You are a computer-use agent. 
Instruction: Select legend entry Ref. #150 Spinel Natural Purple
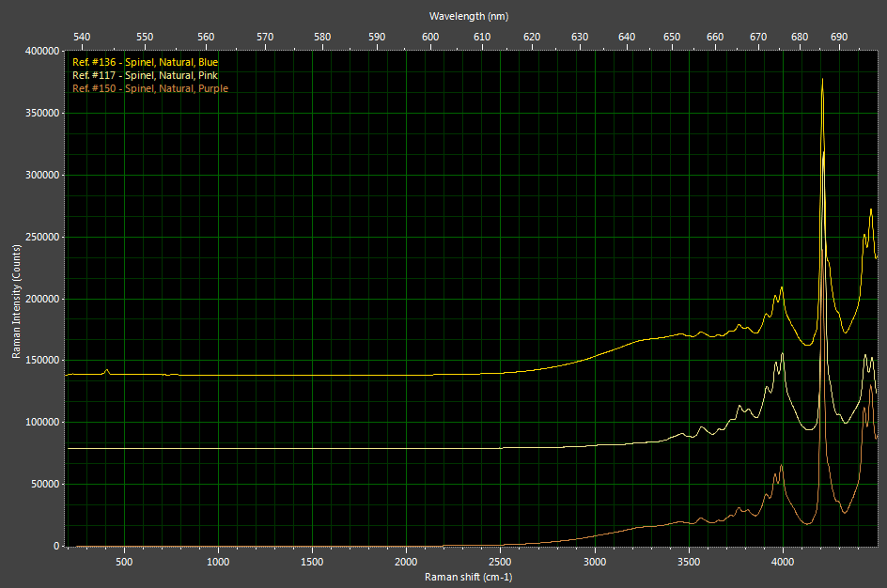coord(150,88)
